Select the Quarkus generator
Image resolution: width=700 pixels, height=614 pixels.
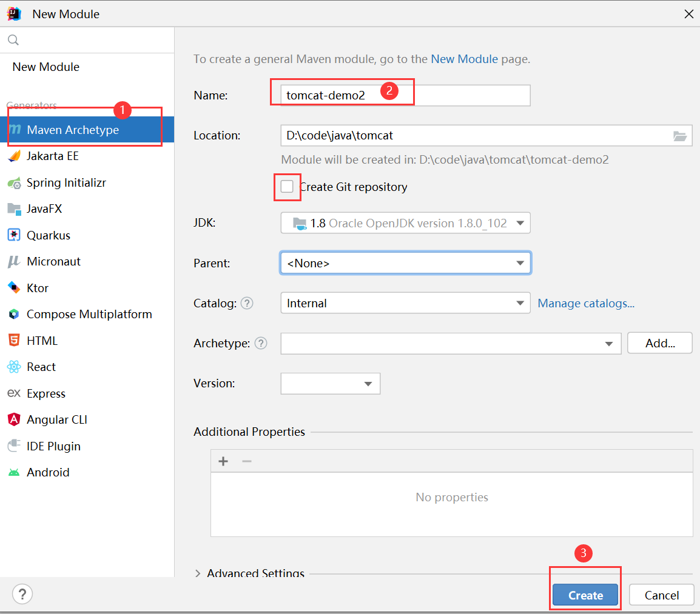[x=87, y=235]
